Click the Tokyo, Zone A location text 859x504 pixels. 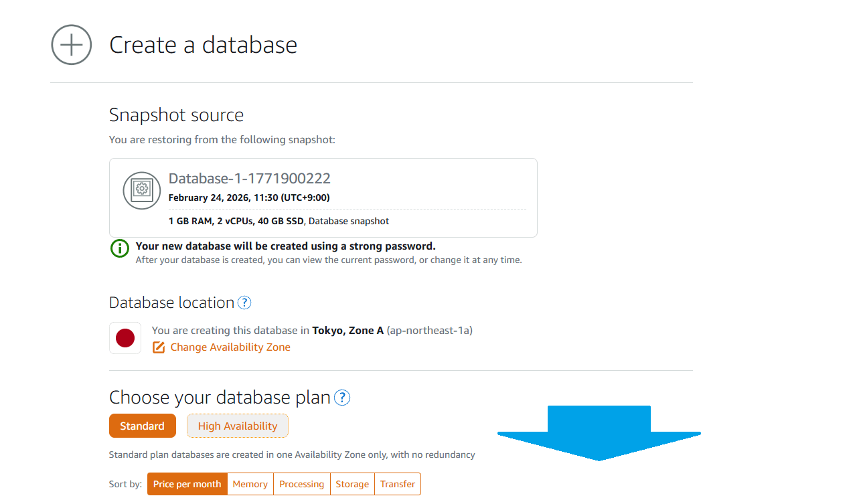[x=347, y=330]
